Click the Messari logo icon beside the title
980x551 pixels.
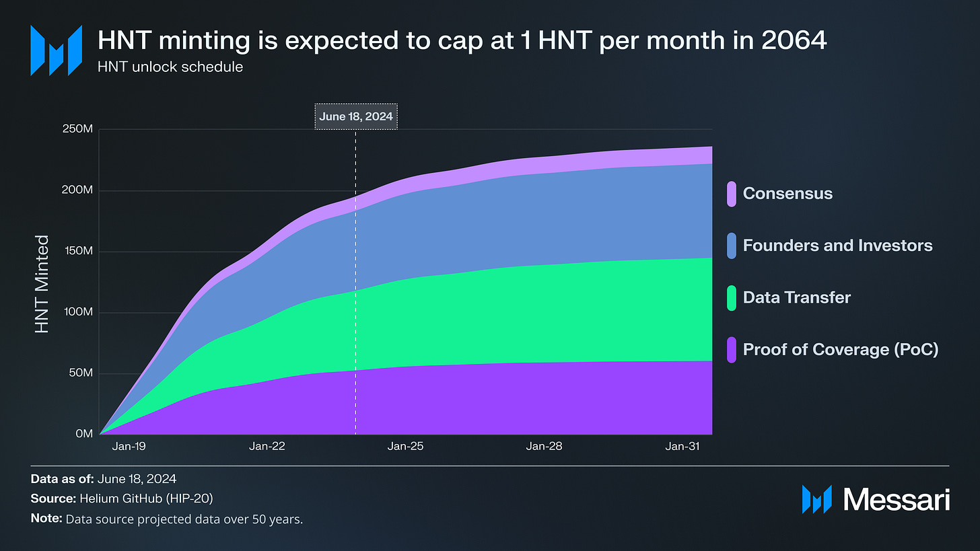[x=57, y=50]
